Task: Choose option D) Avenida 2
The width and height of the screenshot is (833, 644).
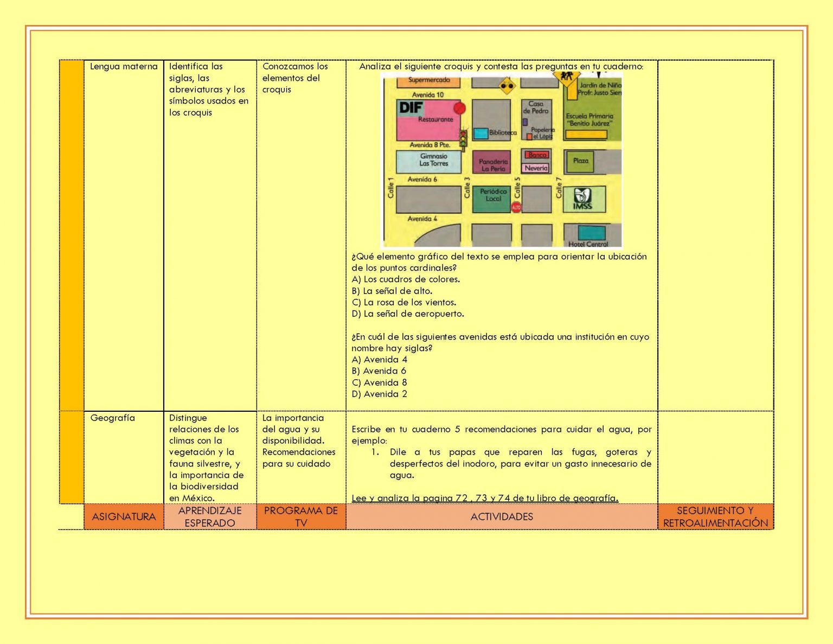Action: pos(379,394)
